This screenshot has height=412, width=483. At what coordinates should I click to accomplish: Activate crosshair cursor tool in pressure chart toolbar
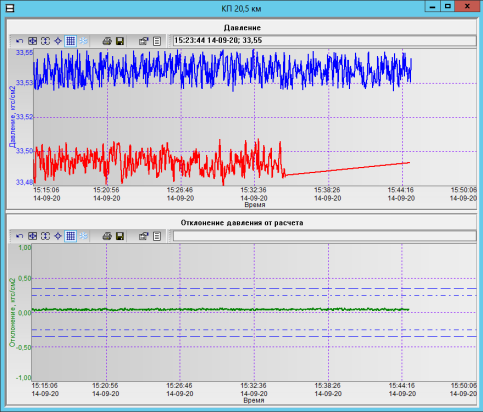pyautogui.click(x=58, y=41)
